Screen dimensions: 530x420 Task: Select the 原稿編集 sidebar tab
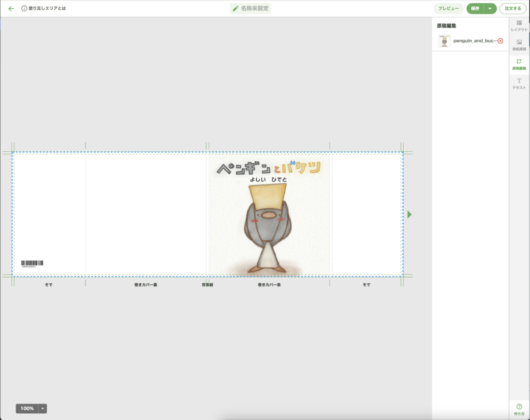click(519, 64)
